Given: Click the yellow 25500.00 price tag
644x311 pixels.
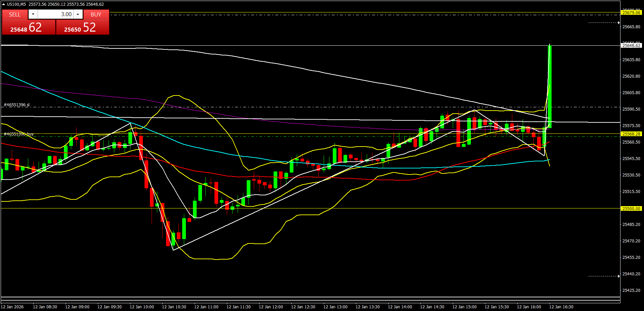Looking at the screenshot, I should [631, 208].
